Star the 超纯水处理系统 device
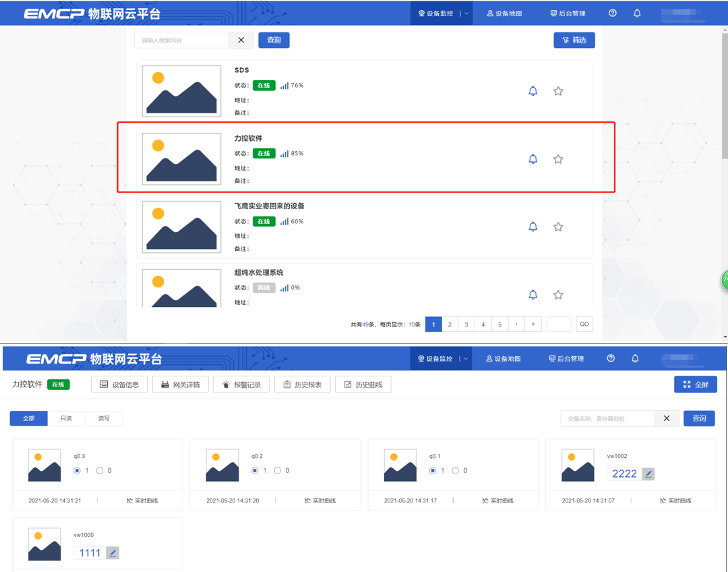728x572 pixels. (558, 295)
